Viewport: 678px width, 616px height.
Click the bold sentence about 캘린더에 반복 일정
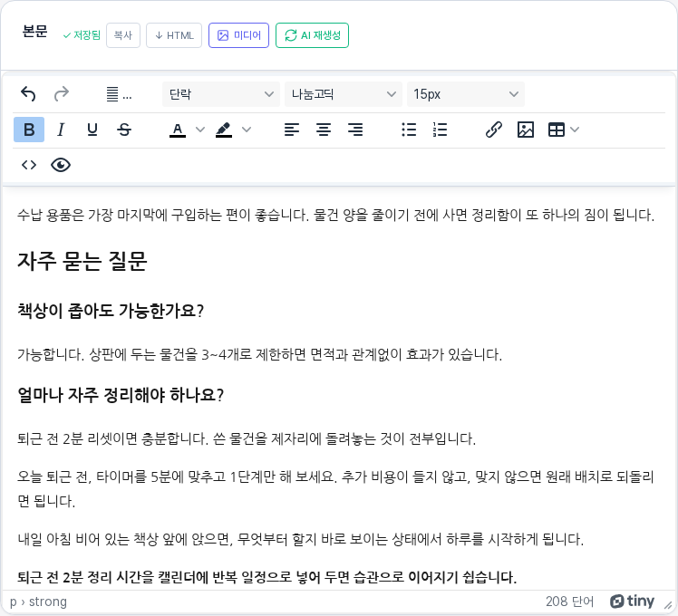pyautogui.click(x=266, y=578)
